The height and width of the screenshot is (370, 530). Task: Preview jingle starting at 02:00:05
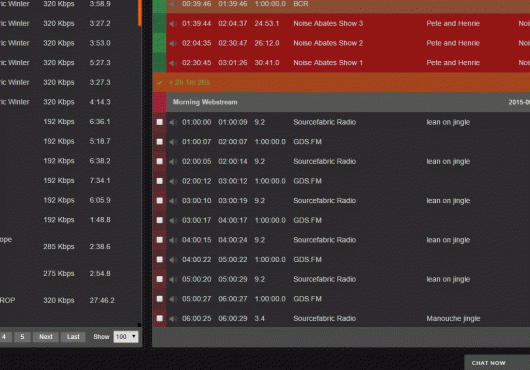173,162
